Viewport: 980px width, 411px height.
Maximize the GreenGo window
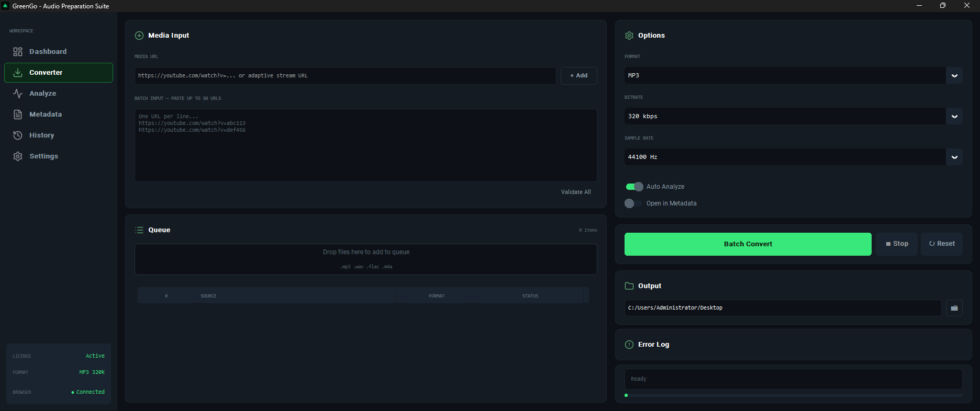click(x=943, y=6)
